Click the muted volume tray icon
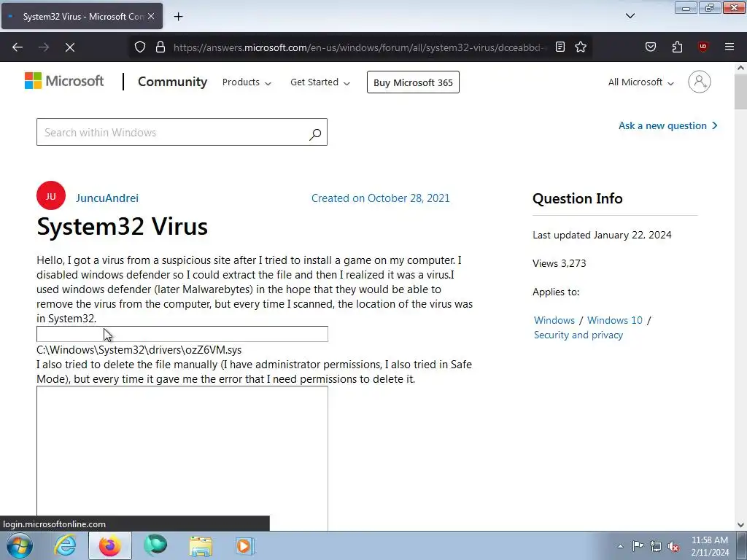 coord(673,546)
